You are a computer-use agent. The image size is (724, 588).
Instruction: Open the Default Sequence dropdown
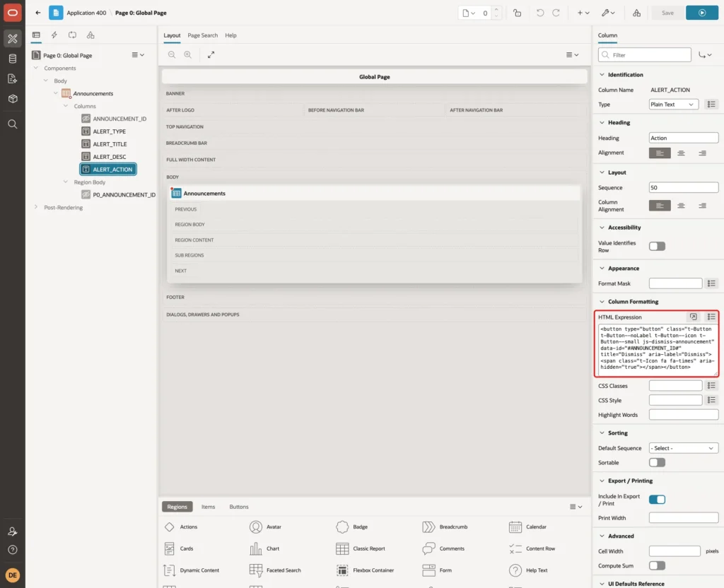684,448
